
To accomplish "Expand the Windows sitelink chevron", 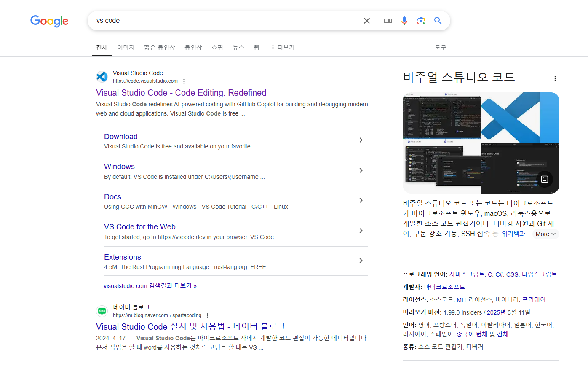I will point(361,170).
